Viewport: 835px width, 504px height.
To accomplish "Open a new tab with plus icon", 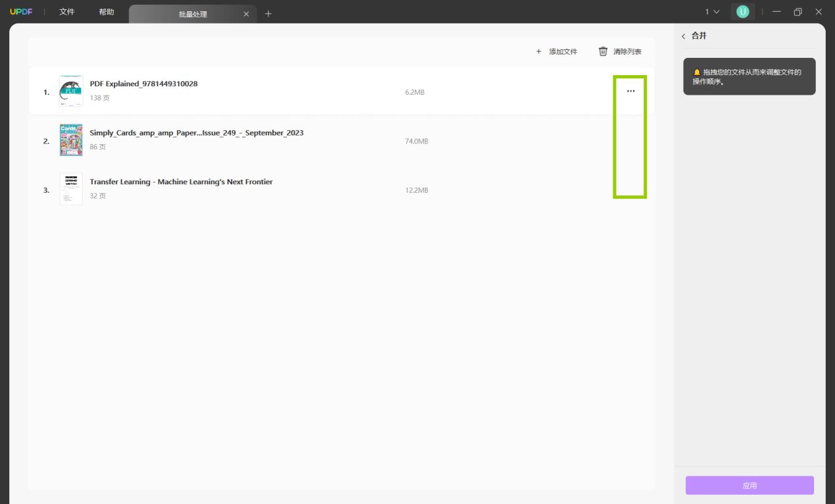I will tap(268, 14).
